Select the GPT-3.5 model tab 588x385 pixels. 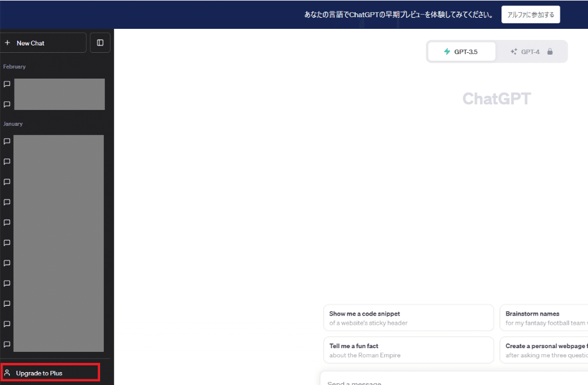(x=462, y=52)
